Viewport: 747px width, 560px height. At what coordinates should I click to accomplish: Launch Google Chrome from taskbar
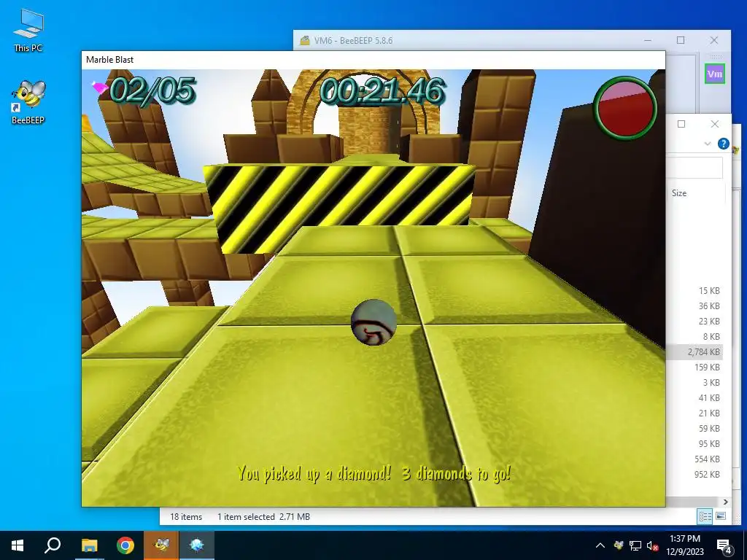125,545
